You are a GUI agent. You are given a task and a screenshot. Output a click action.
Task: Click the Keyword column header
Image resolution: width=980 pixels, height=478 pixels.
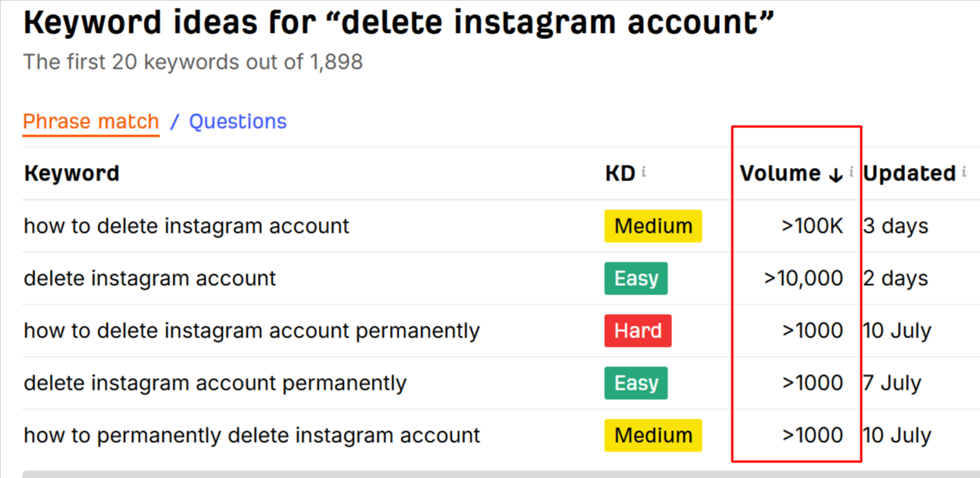tap(71, 173)
